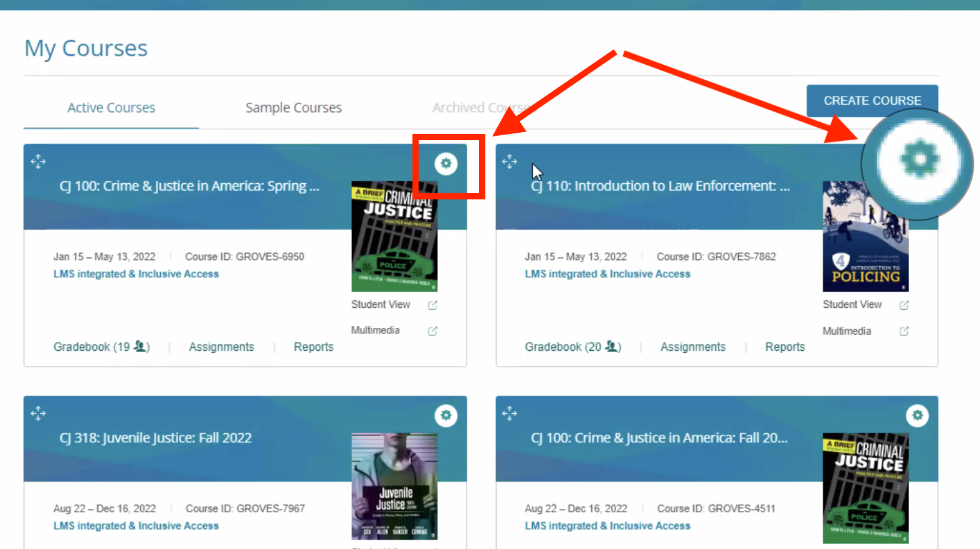Click the CREATE COURSE button
The height and width of the screenshot is (549, 980).
(x=872, y=100)
